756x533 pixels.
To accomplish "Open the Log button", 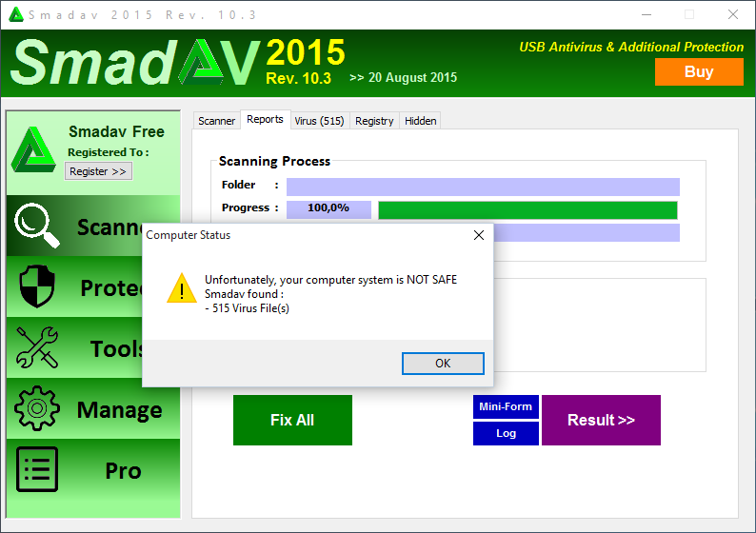I will click(506, 433).
